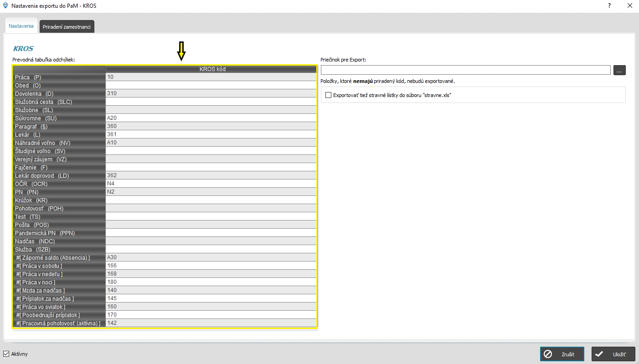Open folder browser with the ... button
Image resolution: width=639 pixels, height=364 pixels.
pos(619,70)
